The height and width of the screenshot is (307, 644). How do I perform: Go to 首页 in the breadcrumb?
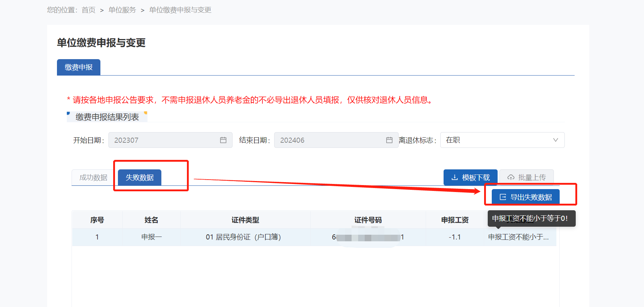click(x=88, y=10)
